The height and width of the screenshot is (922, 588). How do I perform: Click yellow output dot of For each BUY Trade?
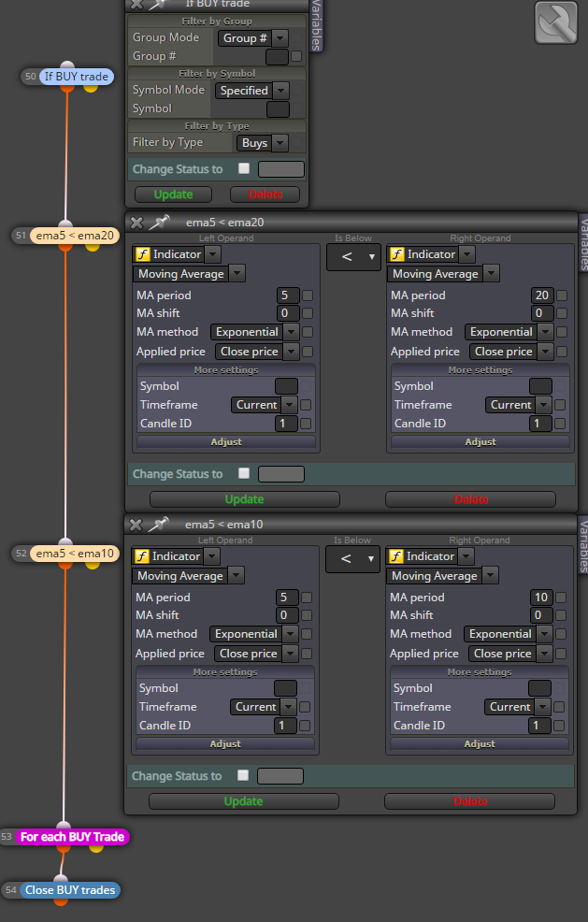coord(97,848)
